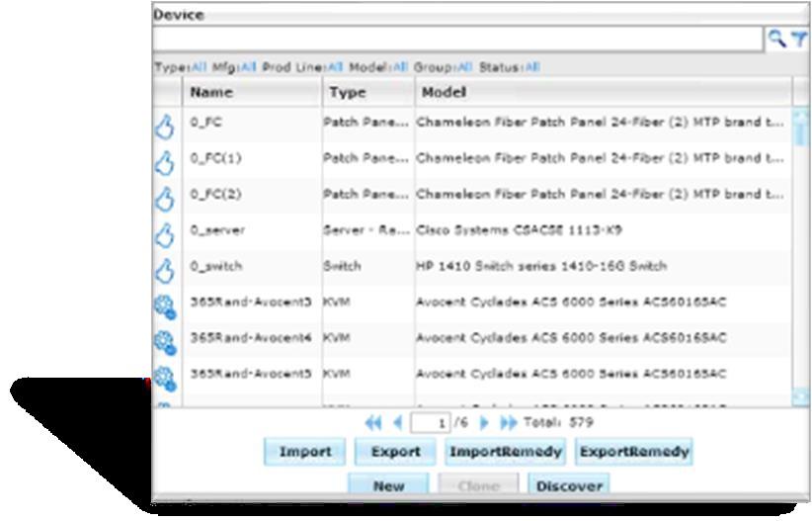The height and width of the screenshot is (521, 812).
Task: Click the device list scrollbar thumb
Action: 800,133
